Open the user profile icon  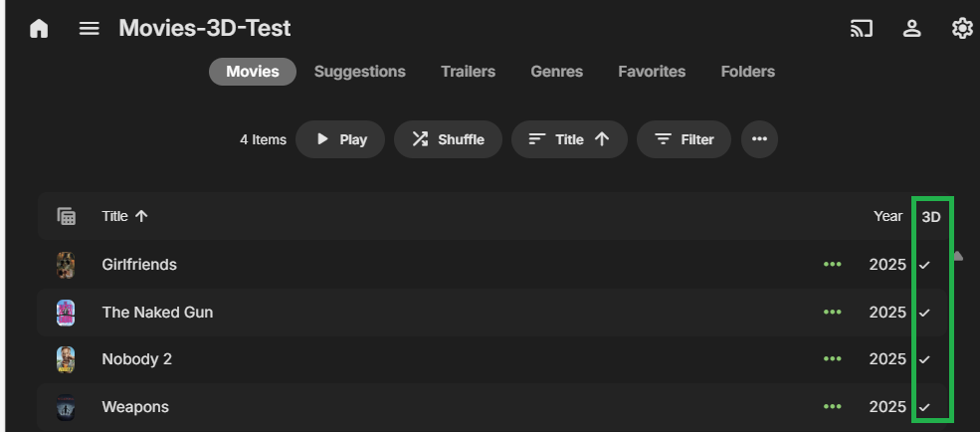pyautogui.click(x=911, y=29)
